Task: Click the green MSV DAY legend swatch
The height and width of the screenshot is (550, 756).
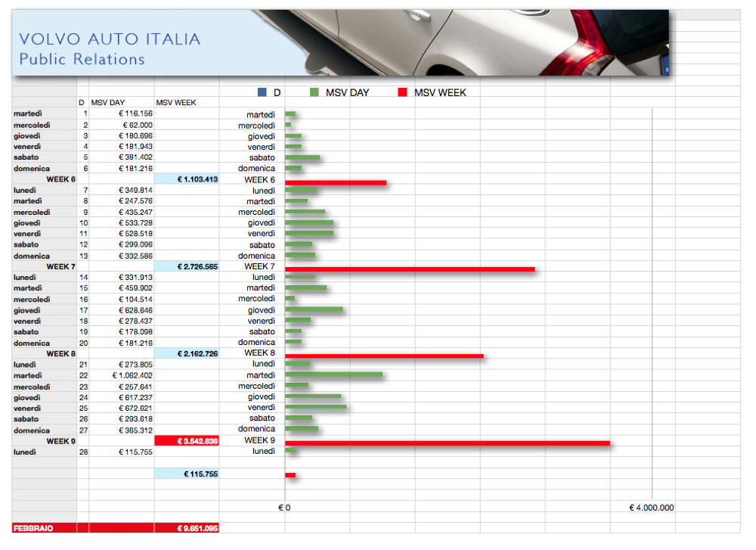Action: (x=314, y=92)
